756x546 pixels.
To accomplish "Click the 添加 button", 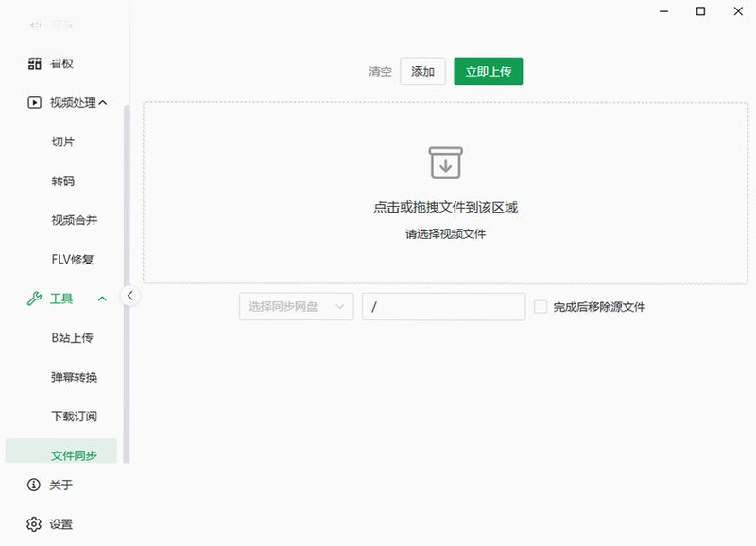I will [422, 72].
